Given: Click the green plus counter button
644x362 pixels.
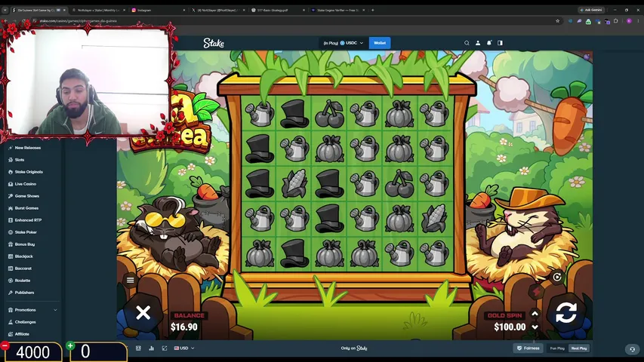Looking at the screenshot, I should pyautogui.click(x=70, y=345).
